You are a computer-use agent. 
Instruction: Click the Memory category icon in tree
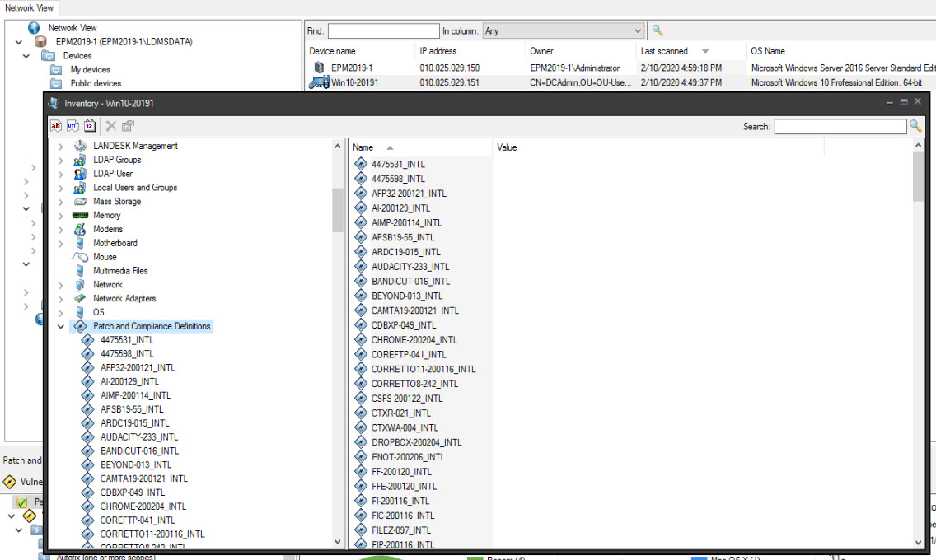click(x=80, y=215)
